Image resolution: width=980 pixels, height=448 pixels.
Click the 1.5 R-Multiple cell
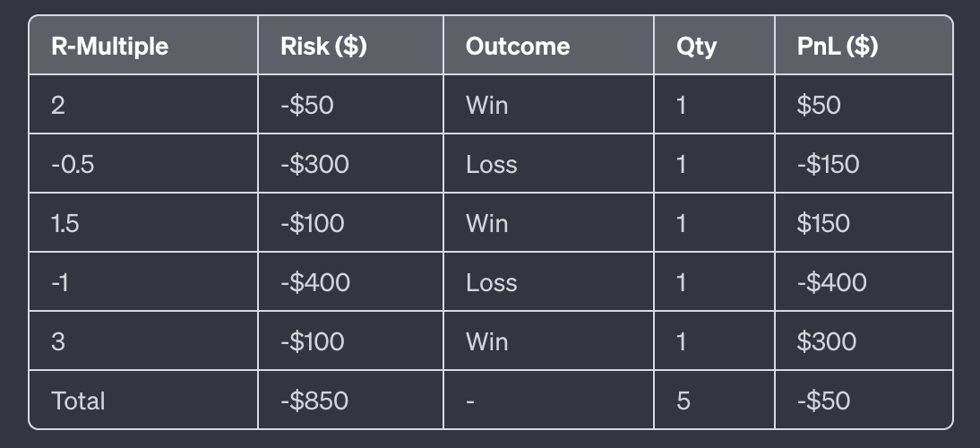pos(65,223)
